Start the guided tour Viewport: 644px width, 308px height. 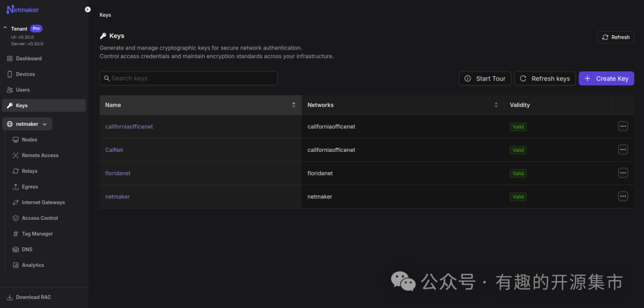[485, 79]
